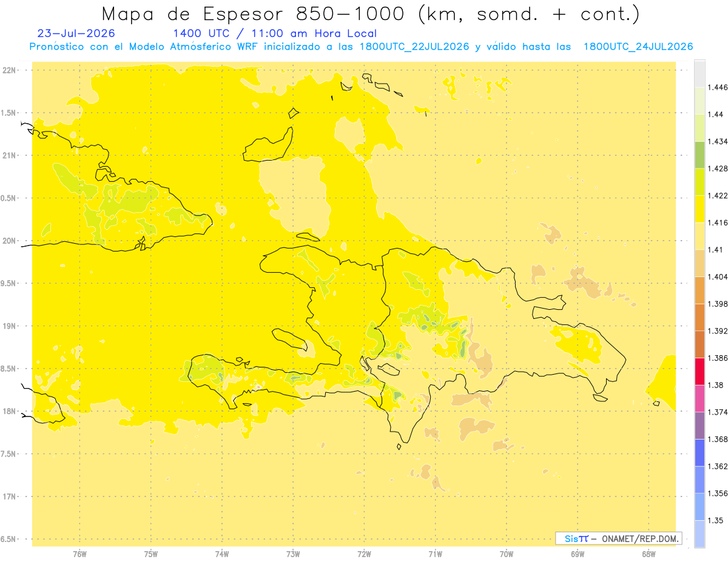
Task: Select the '21N' latitude label
Action: point(9,155)
